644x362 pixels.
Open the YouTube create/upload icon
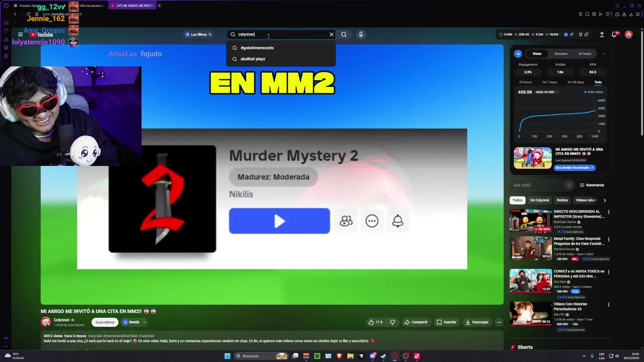coord(602,35)
